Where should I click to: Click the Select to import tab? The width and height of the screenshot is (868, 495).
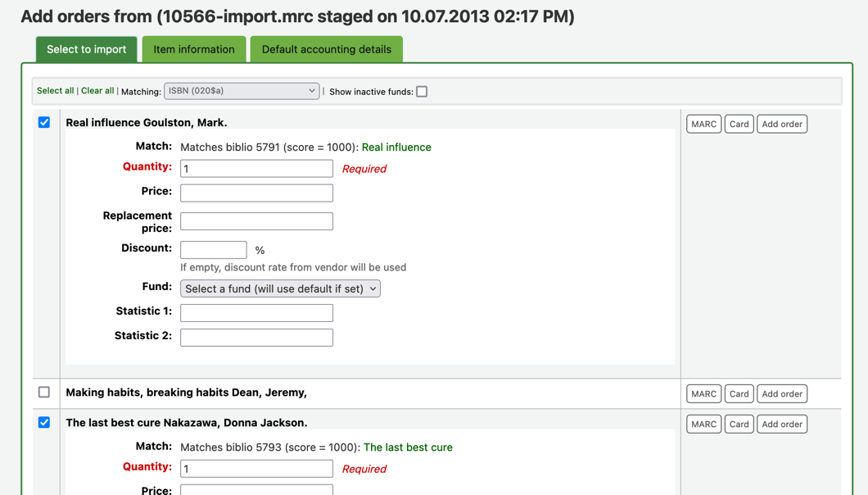(x=86, y=49)
